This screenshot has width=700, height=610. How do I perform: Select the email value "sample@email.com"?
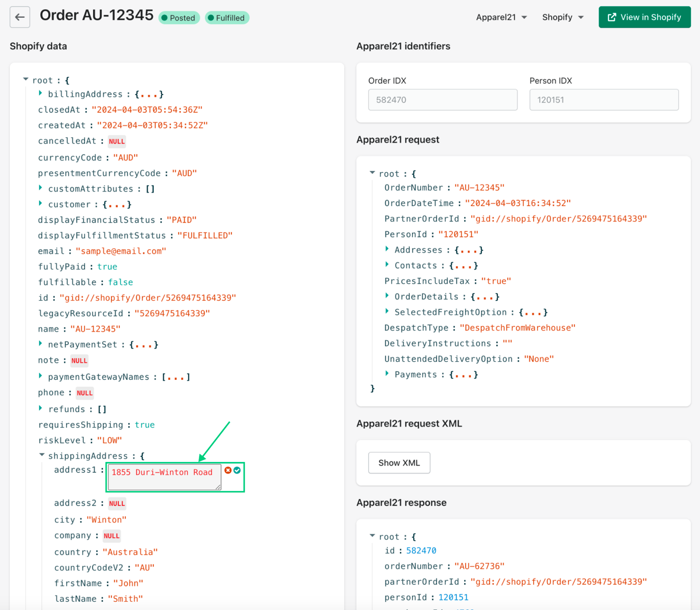(121, 251)
